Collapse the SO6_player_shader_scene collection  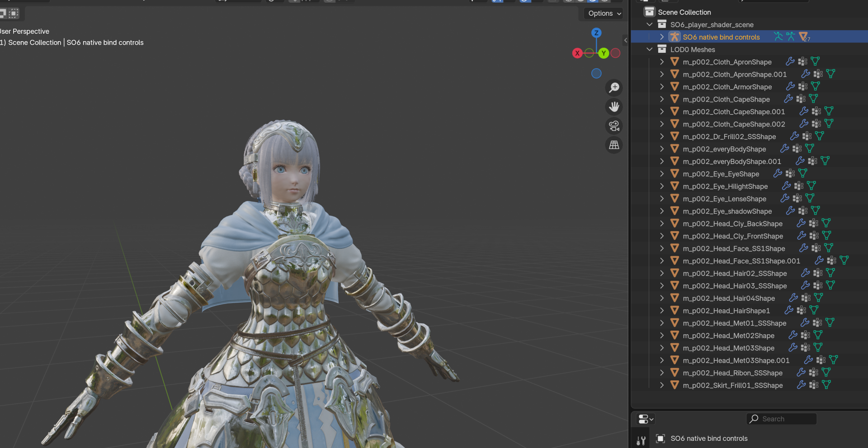point(650,24)
